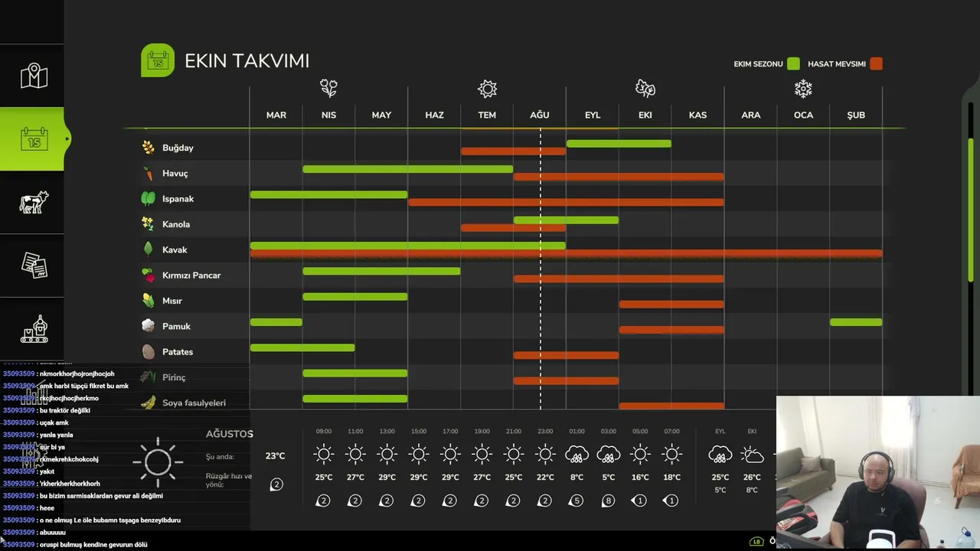
Task: Select the ARA month column header
Action: (x=750, y=115)
